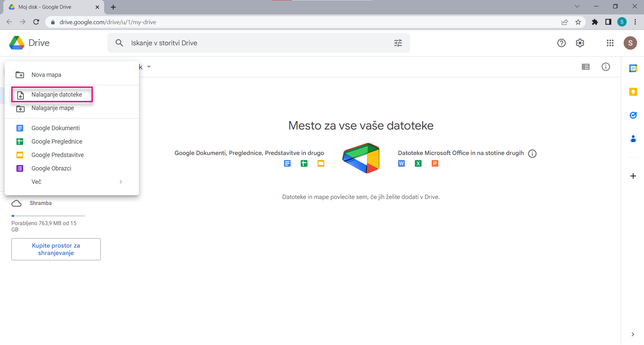Screen dimensions: 644x345
Task: Hide side panel chevron arrow
Action: pos(633,335)
